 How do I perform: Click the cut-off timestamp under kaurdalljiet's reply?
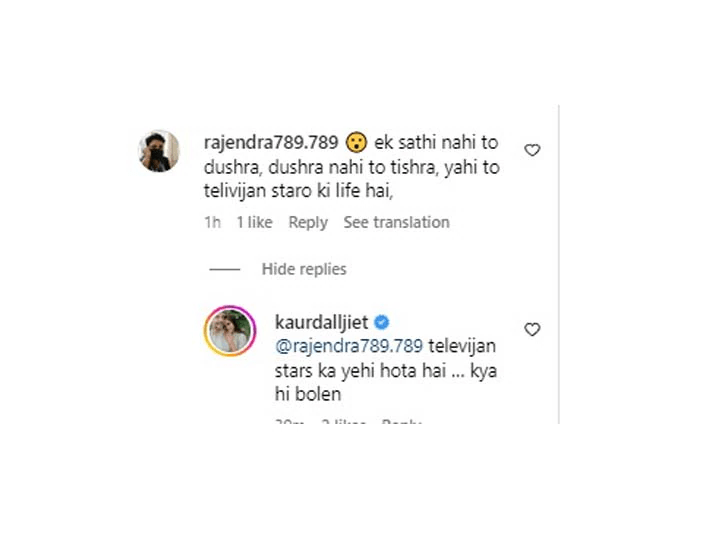(289, 421)
